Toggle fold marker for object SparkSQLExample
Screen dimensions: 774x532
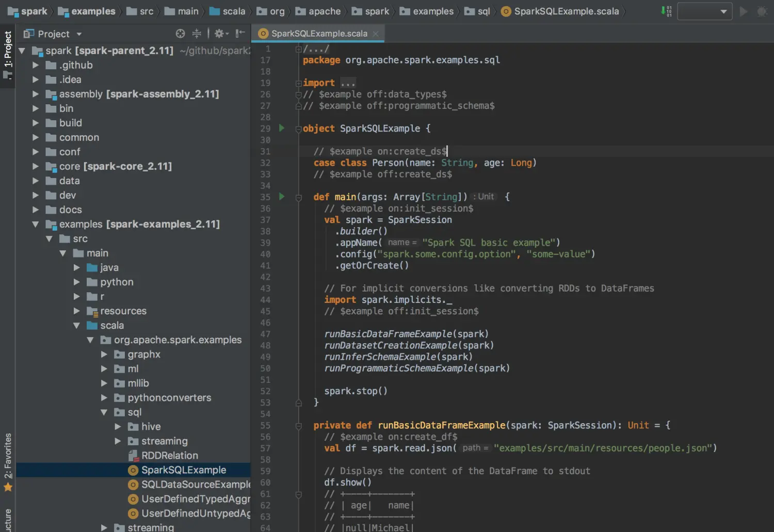coord(298,129)
